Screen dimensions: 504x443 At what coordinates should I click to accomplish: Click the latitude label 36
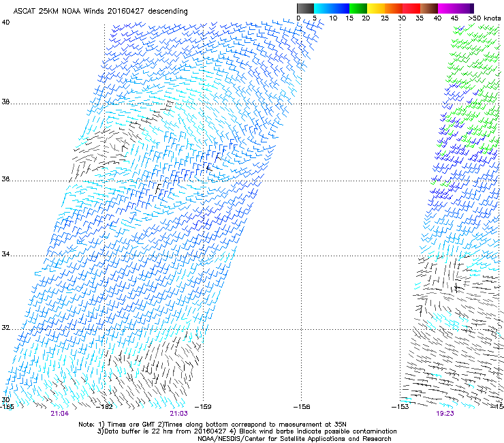point(5,179)
